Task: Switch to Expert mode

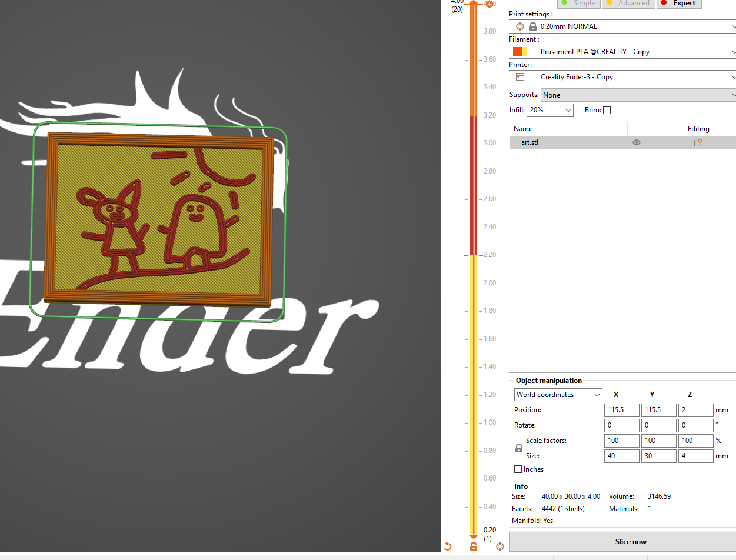Action: click(x=678, y=3)
